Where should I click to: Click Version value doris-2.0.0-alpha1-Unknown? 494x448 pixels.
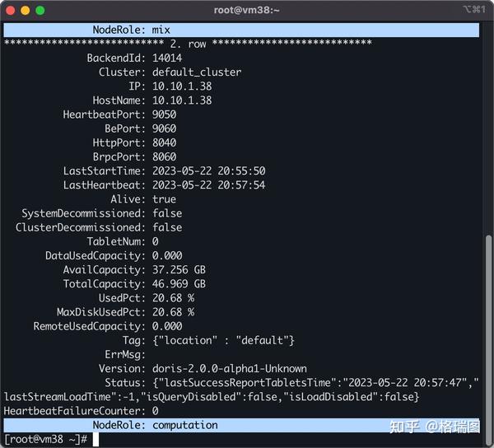pos(230,369)
